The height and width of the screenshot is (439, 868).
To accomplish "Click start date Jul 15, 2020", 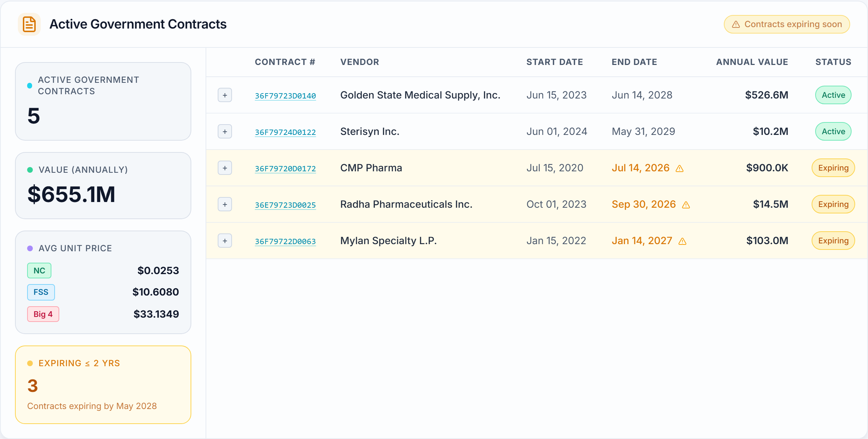I will [555, 168].
